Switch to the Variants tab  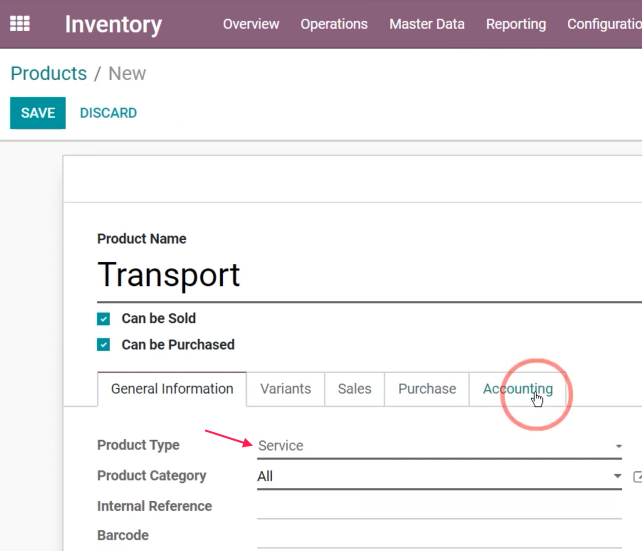[x=286, y=389]
